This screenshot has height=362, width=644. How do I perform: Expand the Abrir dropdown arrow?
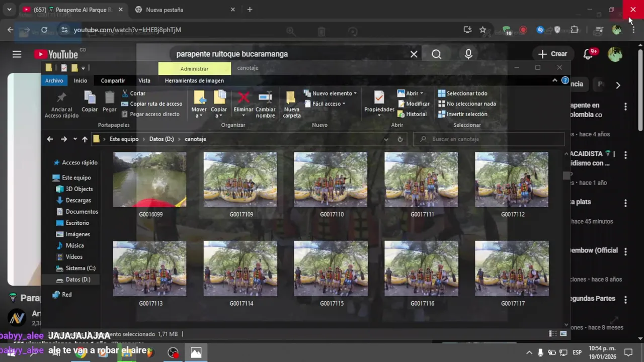click(422, 94)
